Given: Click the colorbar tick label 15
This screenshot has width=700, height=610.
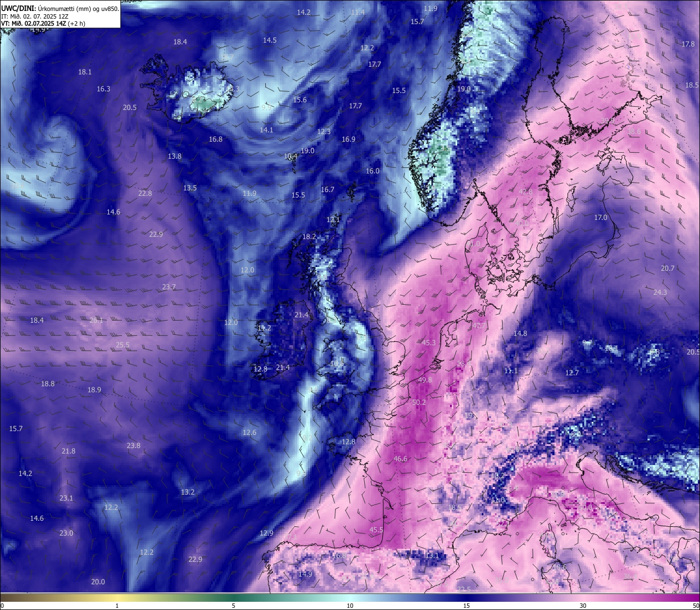Looking at the screenshot, I should [466, 606].
